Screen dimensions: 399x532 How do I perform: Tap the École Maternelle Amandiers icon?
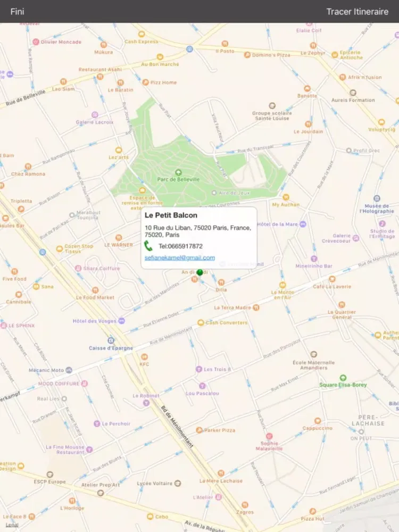tap(314, 354)
